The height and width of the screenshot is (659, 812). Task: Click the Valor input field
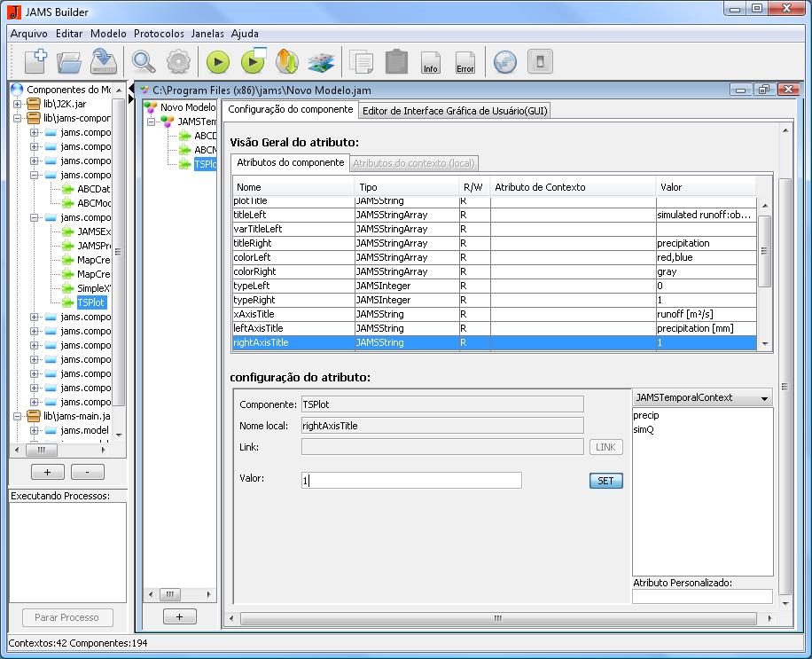[x=410, y=480]
